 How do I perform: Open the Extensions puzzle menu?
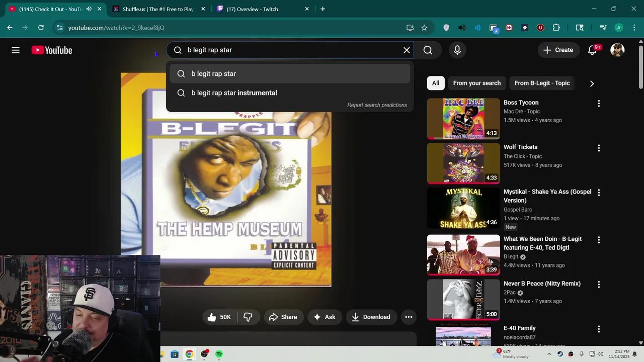click(556, 28)
